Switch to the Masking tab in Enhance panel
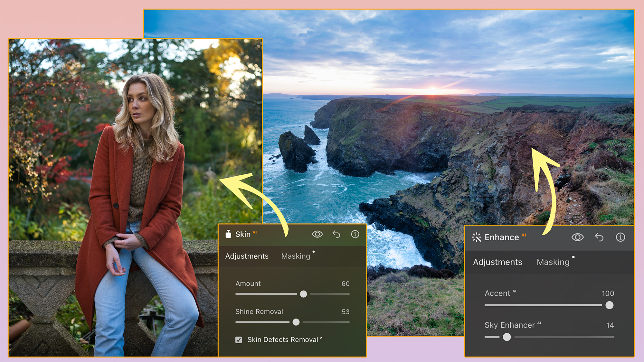 554,262
